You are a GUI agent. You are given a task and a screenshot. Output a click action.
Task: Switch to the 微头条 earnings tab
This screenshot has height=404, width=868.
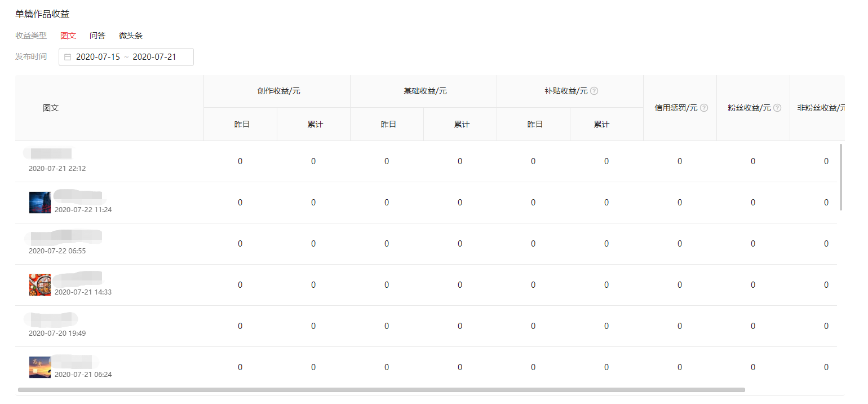coord(130,35)
